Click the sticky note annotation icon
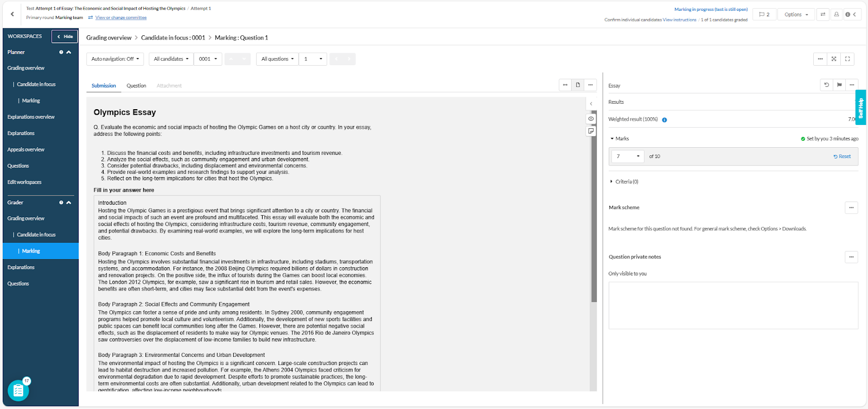The image size is (868, 409). coord(591,131)
